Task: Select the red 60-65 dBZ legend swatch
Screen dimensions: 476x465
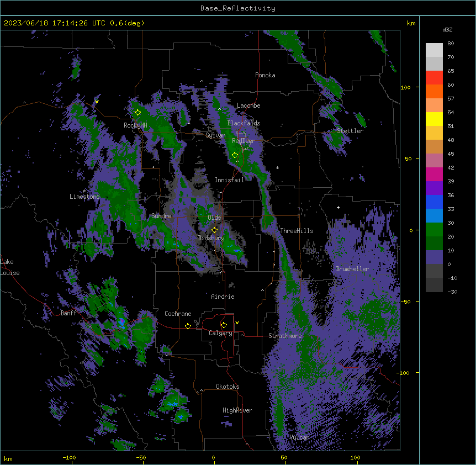Action: point(434,77)
